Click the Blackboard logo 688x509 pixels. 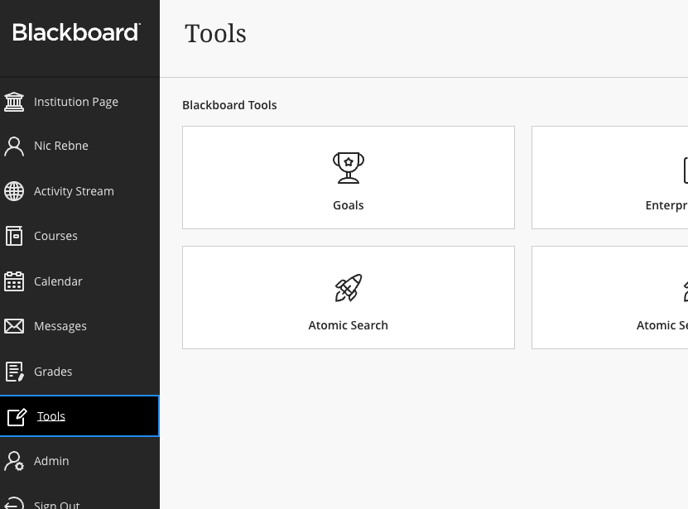tap(76, 32)
